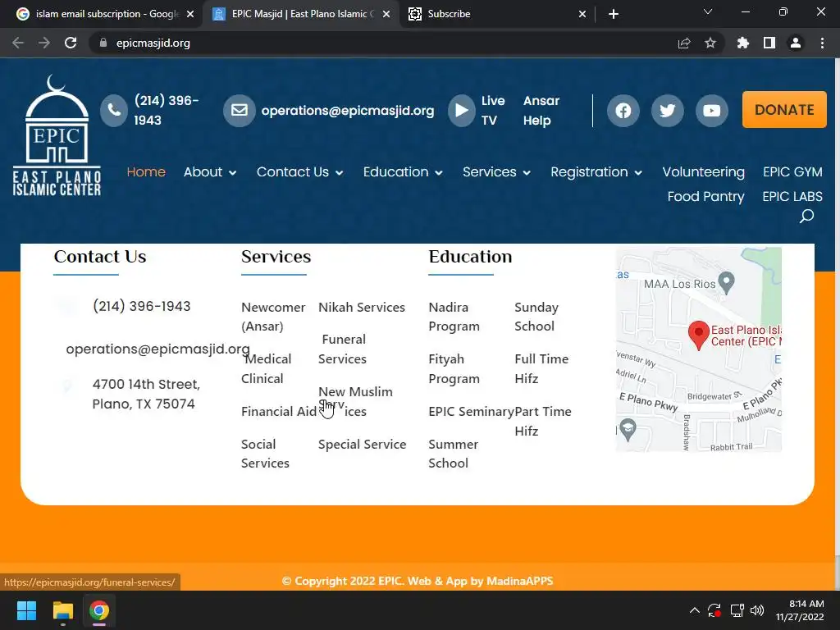This screenshot has height=630, width=840.
Task: Toggle Chrome side panel icon
Action: (x=769, y=43)
